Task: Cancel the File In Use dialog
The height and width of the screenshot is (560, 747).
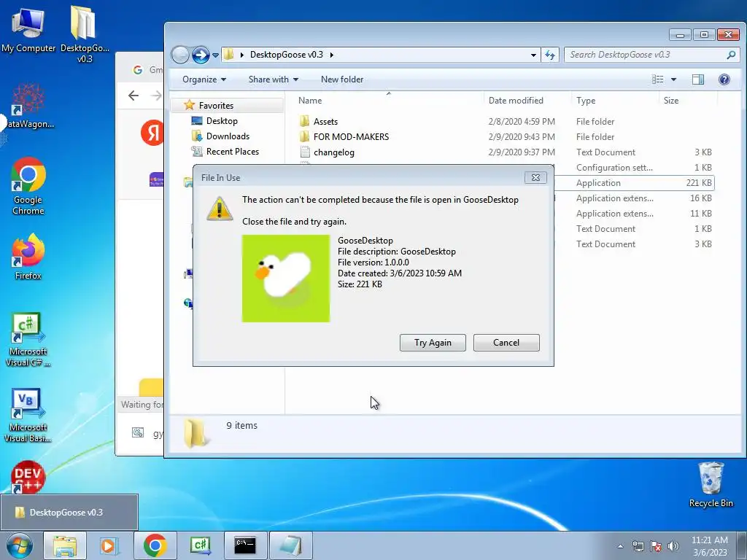Action: [506, 343]
